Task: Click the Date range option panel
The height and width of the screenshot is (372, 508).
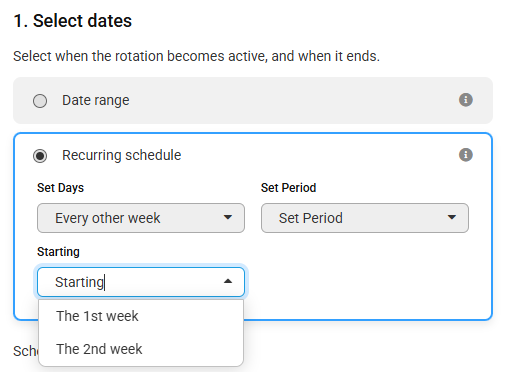Action: tap(253, 100)
